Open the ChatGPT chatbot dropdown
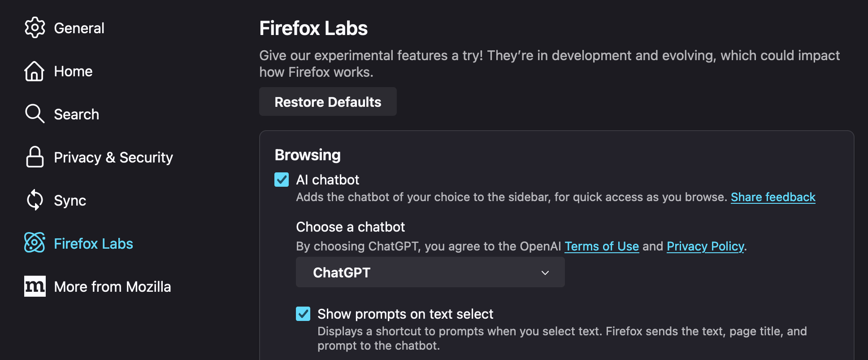The width and height of the screenshot is (868, 360). [x=430, y=272]
